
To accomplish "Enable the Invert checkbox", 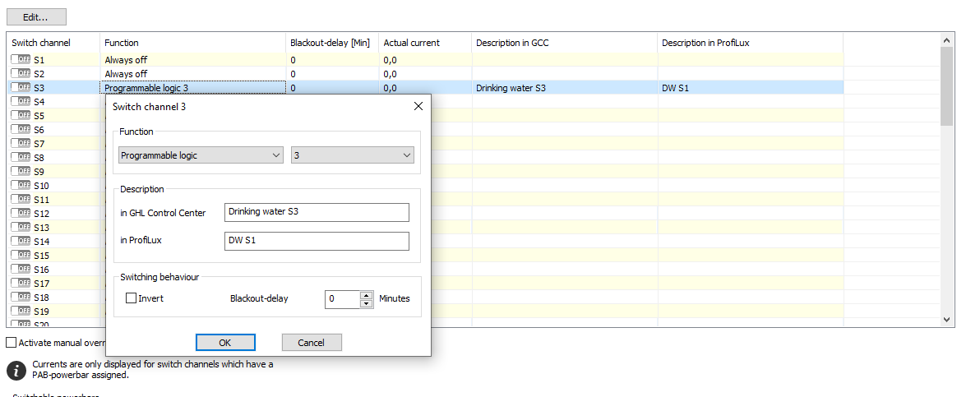I will point(132,298).
